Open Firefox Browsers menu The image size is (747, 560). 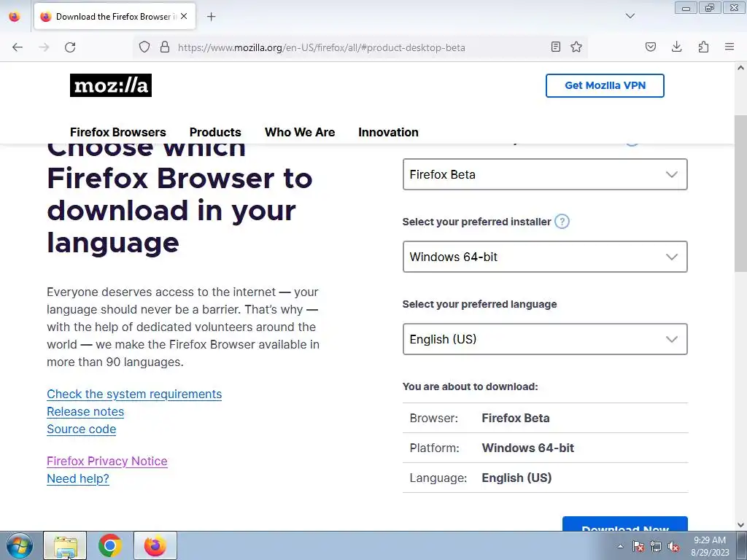(x=117, y=132)
